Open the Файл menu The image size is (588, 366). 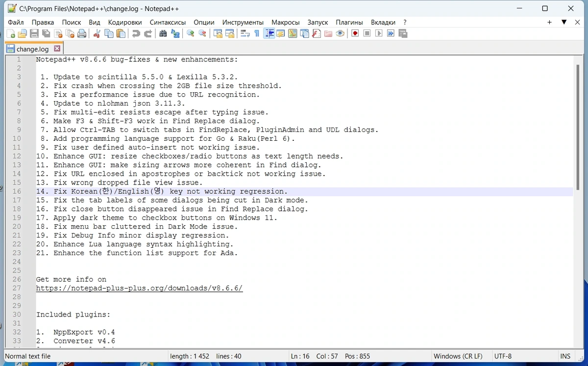click(x=16, y=22)
